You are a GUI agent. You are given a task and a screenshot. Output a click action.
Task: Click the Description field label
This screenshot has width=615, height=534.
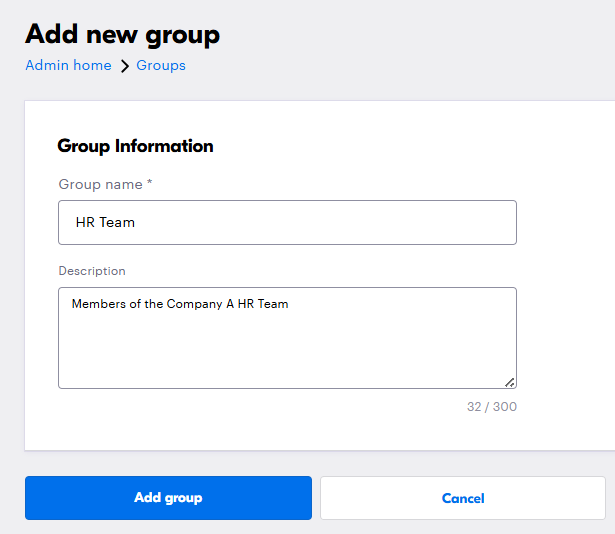click(92, 271)
